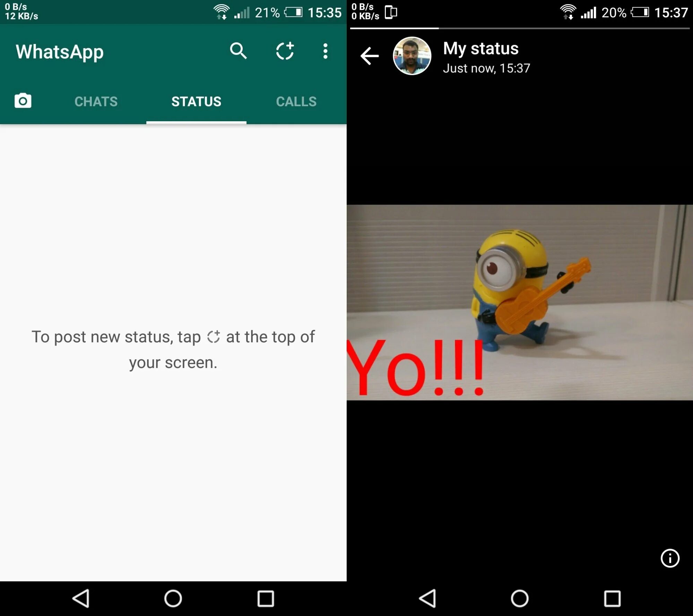693x616 pixels.
Task: Tap the info button on status viewer
Action: (667, 556)
